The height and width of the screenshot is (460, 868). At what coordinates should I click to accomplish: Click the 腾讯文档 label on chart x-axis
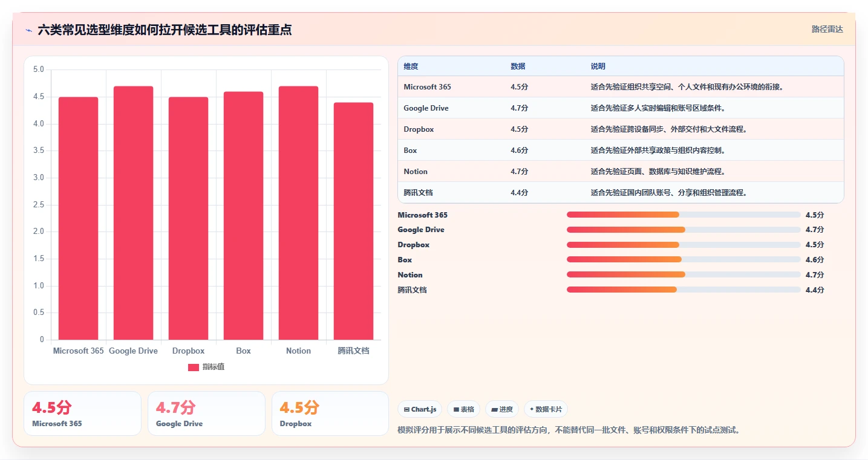(353, 351)
